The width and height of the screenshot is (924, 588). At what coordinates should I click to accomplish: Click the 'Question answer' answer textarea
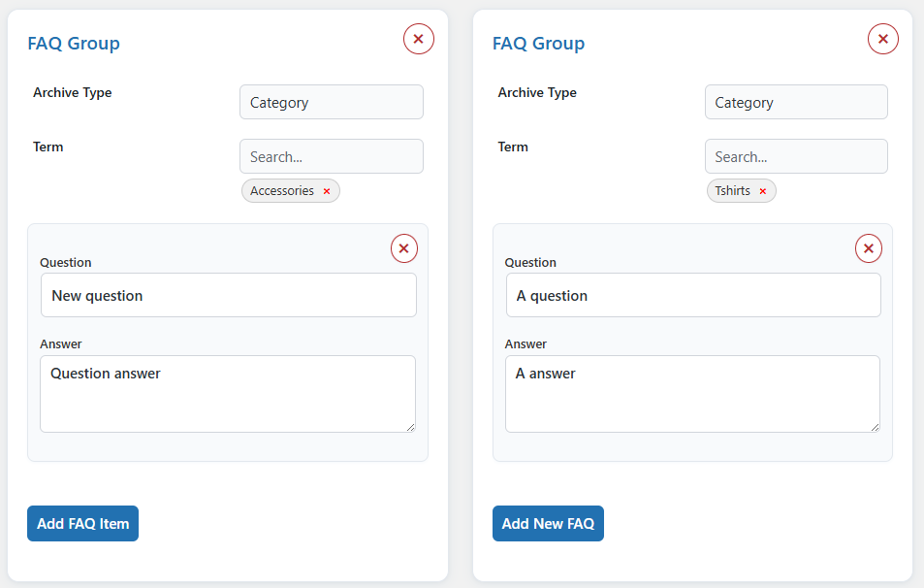pyautogui.click(x=228, y=393)
